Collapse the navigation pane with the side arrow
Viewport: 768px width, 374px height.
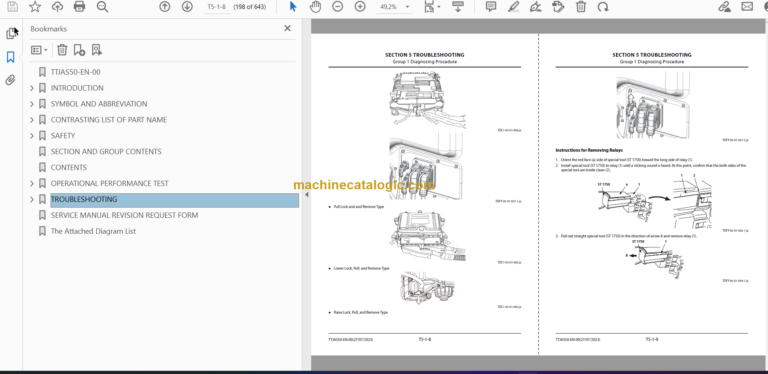click(306, 194)
